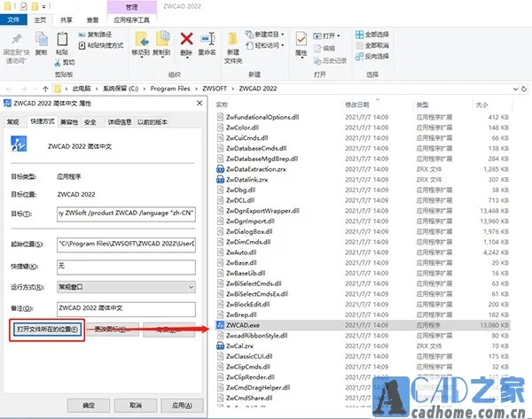Open the Run mode combo box
The image size is (532, 419).
point(126,287)
